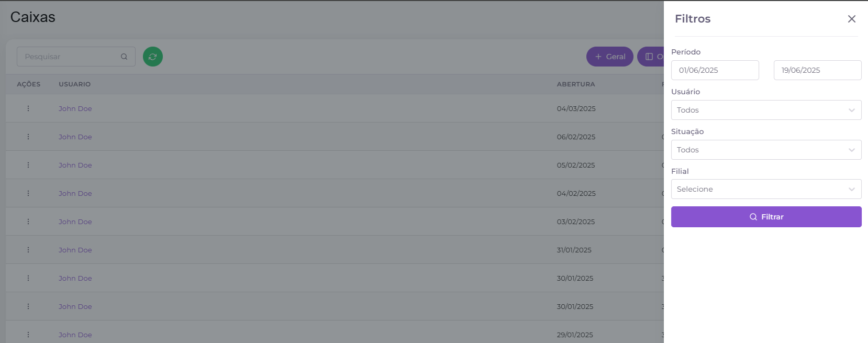Click the USUARIO column header
This screenshot has width=868, height=343.
click(x=75, y=84)
